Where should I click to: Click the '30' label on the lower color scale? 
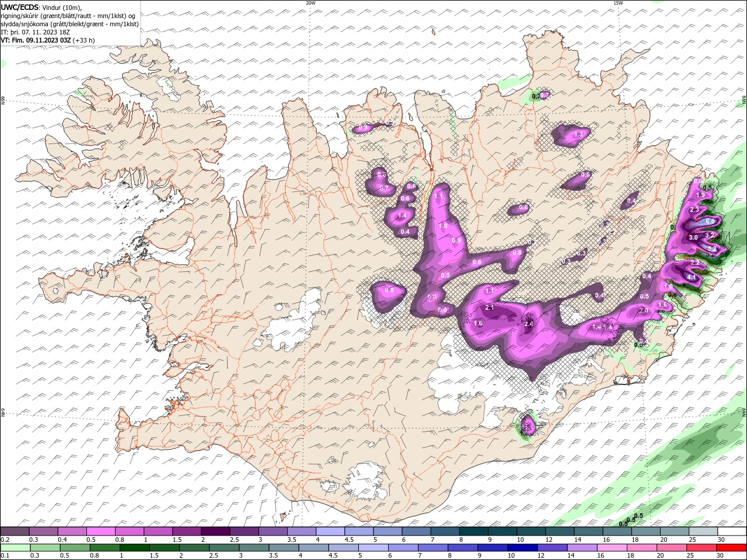pyautogui.click(x=721, y=555)
